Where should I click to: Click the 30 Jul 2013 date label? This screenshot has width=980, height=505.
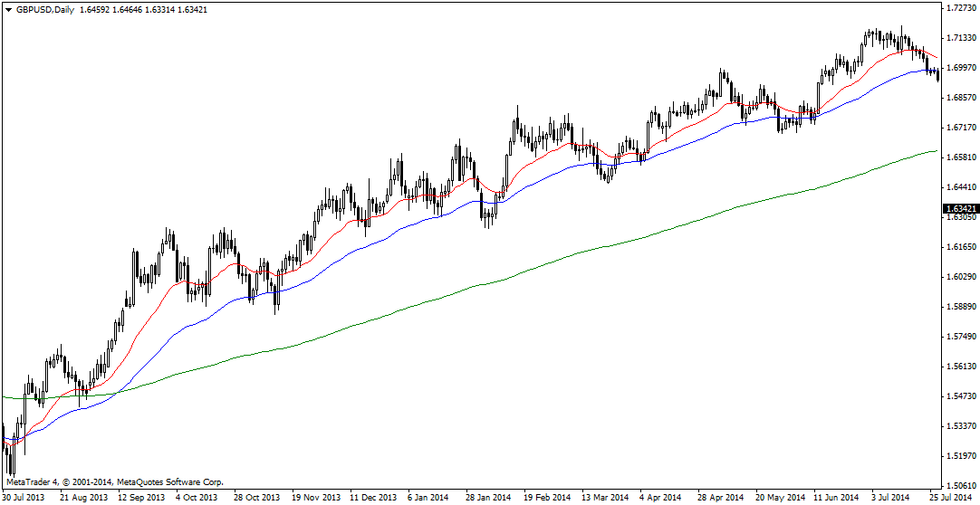24,498
